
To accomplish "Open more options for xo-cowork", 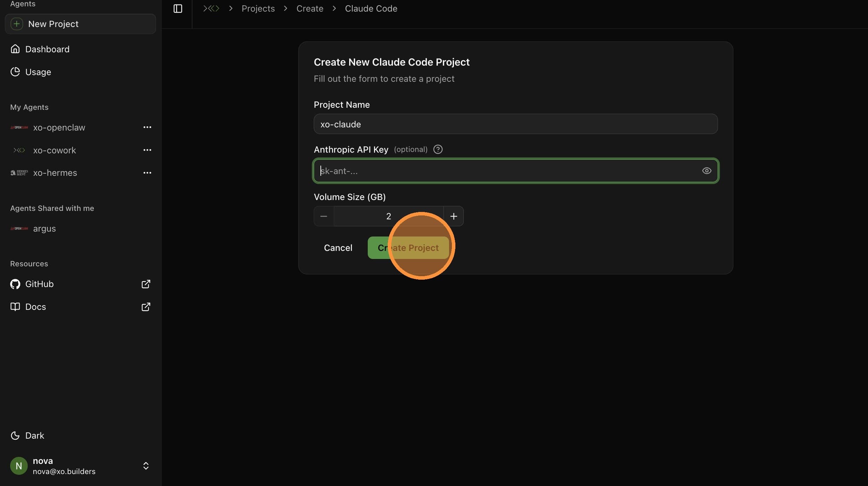I will click(x=147, y=150).
